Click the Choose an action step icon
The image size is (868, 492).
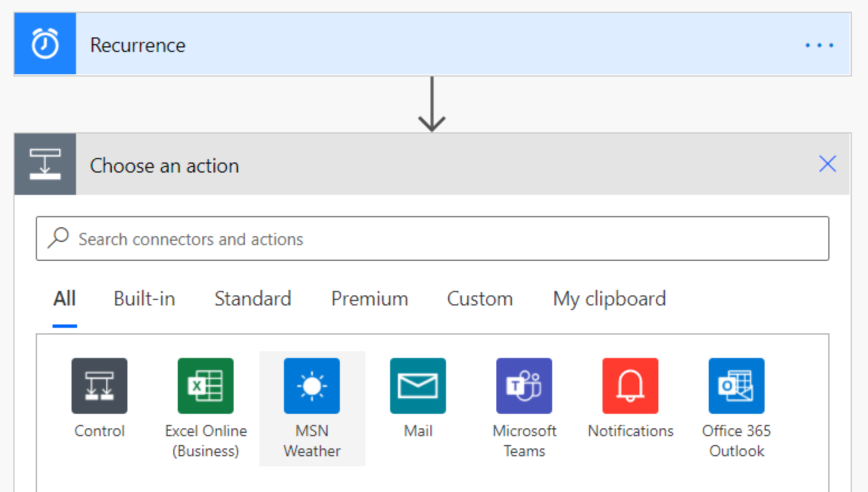(x=45, y=164)
